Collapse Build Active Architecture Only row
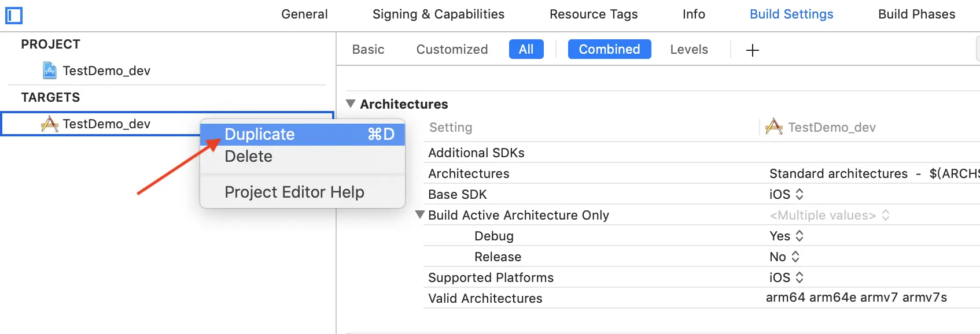The image size is (980, 334). click(420, 214)
